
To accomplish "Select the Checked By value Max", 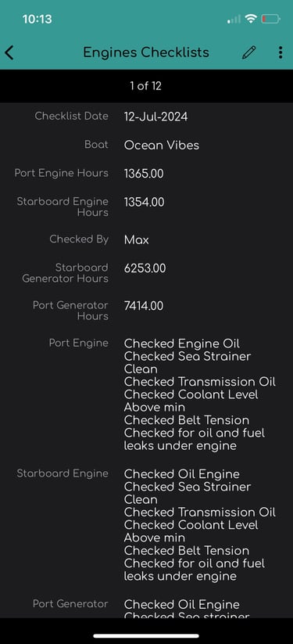I will (136, 240).
